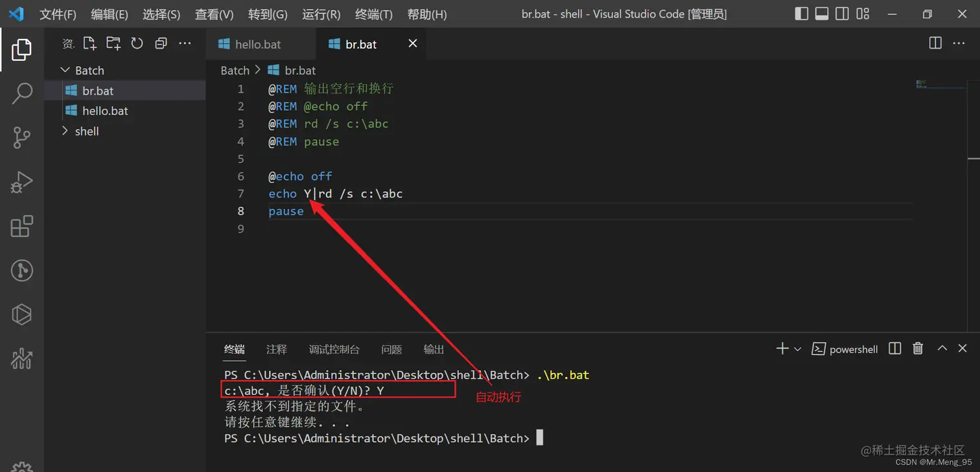Screen dimensions: 980x472
Task: Select the powershell terminal entry
Action: tap(845, 349)
